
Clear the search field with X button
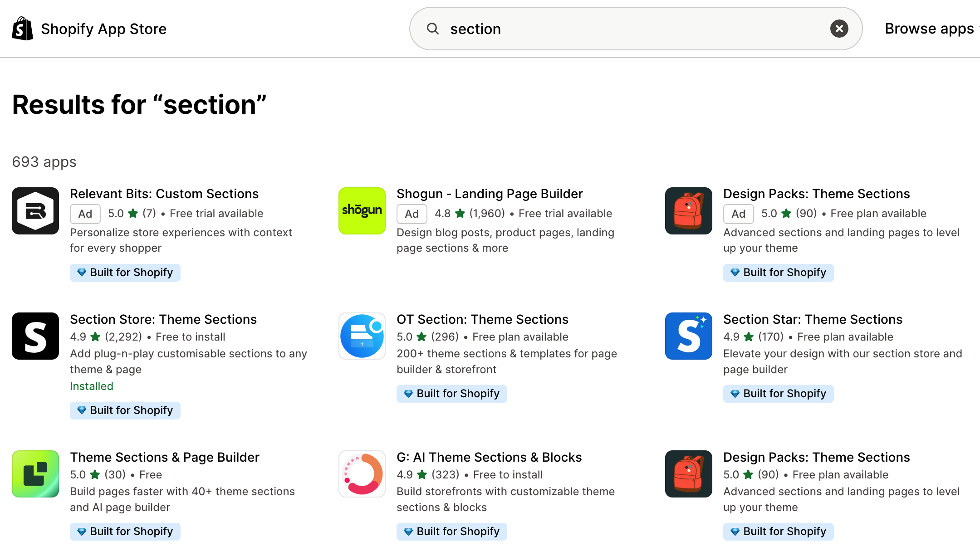tap(839, 29)
